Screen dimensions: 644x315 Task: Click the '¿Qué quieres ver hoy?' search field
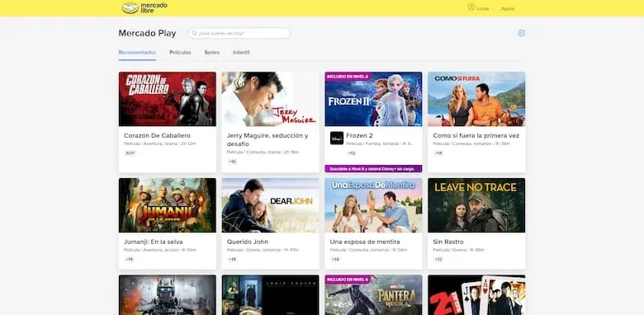[x=239, y=33]
